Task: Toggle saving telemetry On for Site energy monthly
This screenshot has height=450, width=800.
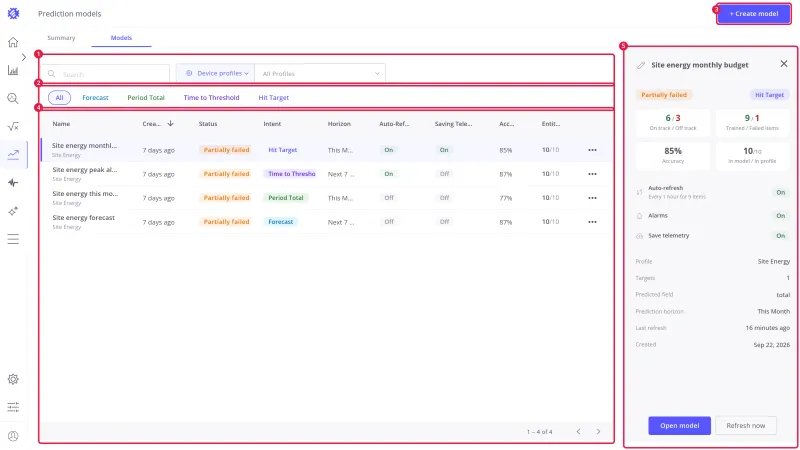Action: pyautogui.click(x=444, y=150)
